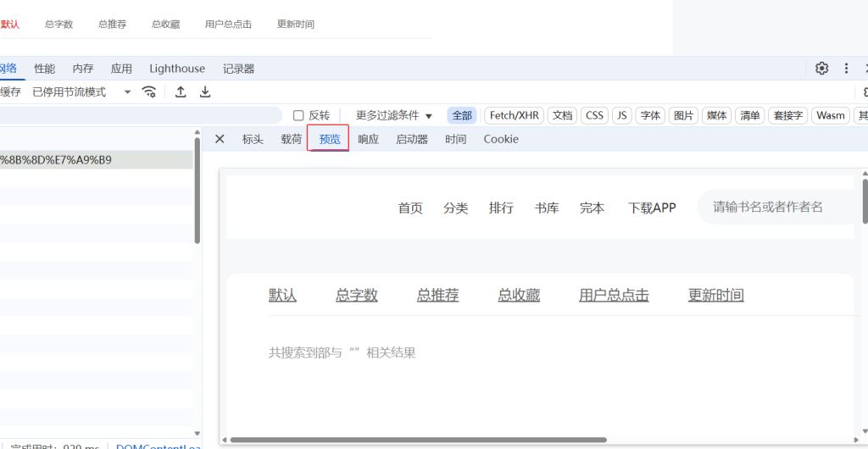Close the request details panel
Viewport: 868px width, 449px height.
click(220, 139)
